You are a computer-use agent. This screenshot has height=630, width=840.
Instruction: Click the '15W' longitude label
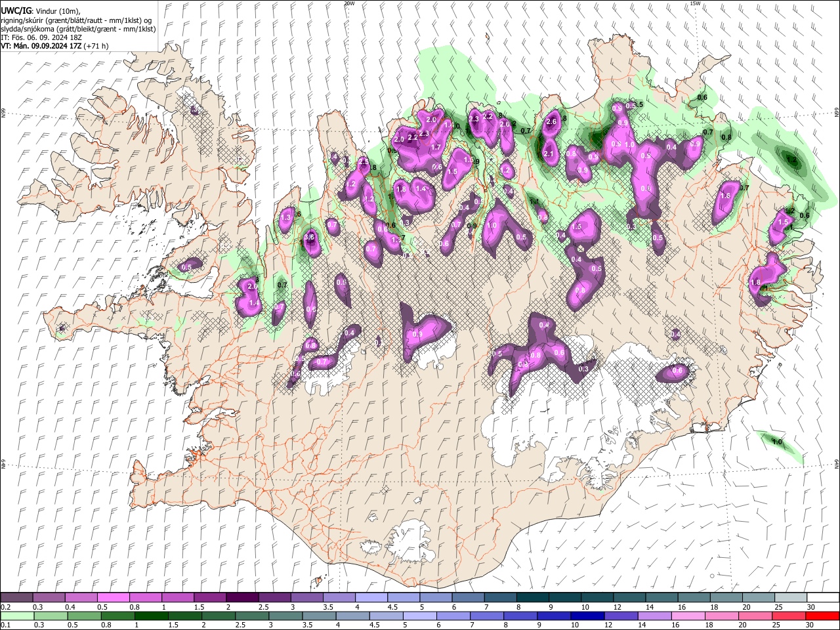pyautogui.click(x=695, y=3)
